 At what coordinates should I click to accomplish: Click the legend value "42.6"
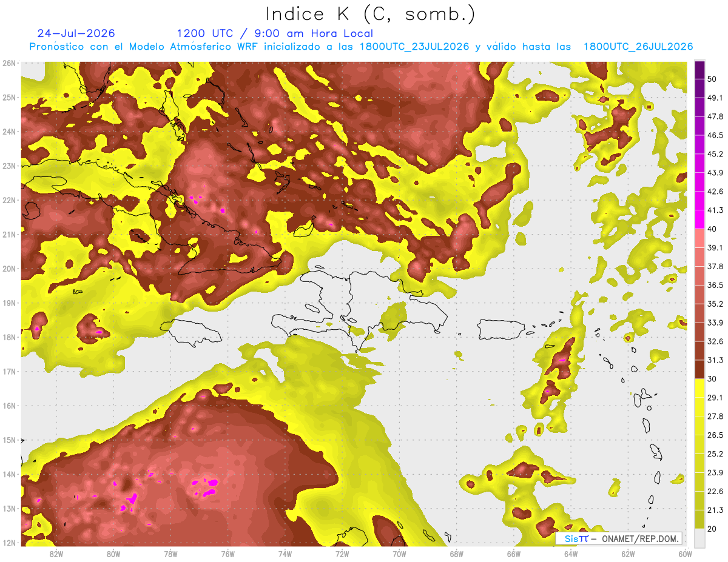tap(715, 192)
